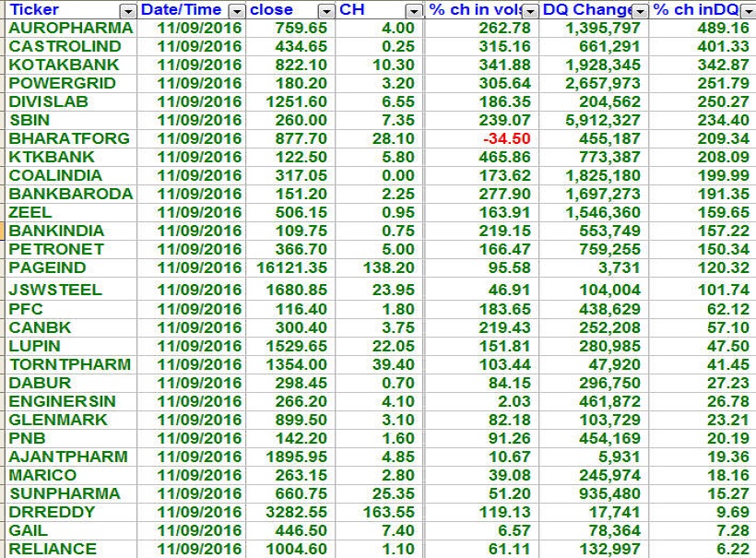Click the JSWSTEEL close value 1680.85
Viewport: 756px width, 558px height.
coord(296,290)
